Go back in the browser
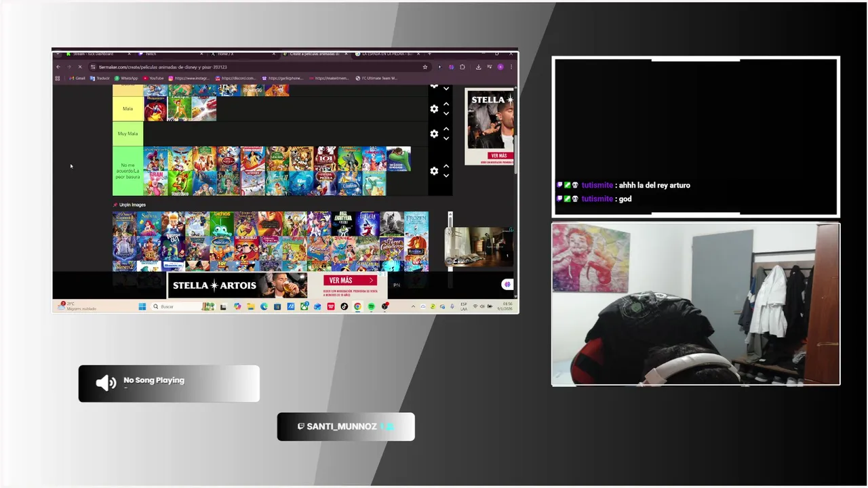This screenshot has height=488, width=868. click(58, 67)
